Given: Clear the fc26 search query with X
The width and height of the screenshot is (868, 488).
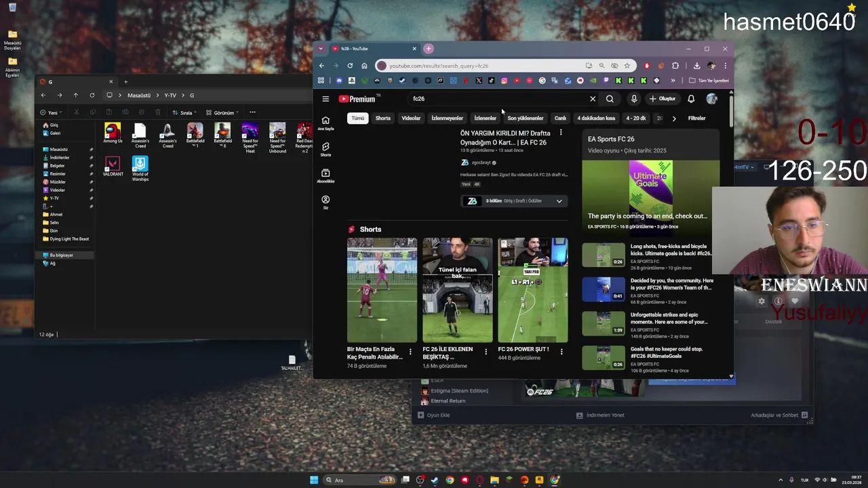Looking at the screenshot, I should [593, 99].
